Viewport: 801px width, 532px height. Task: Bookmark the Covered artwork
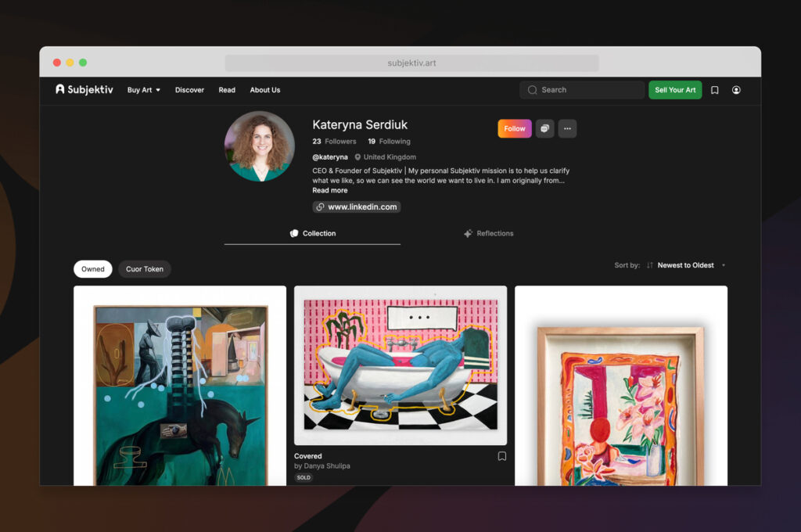tap(502, 456)
